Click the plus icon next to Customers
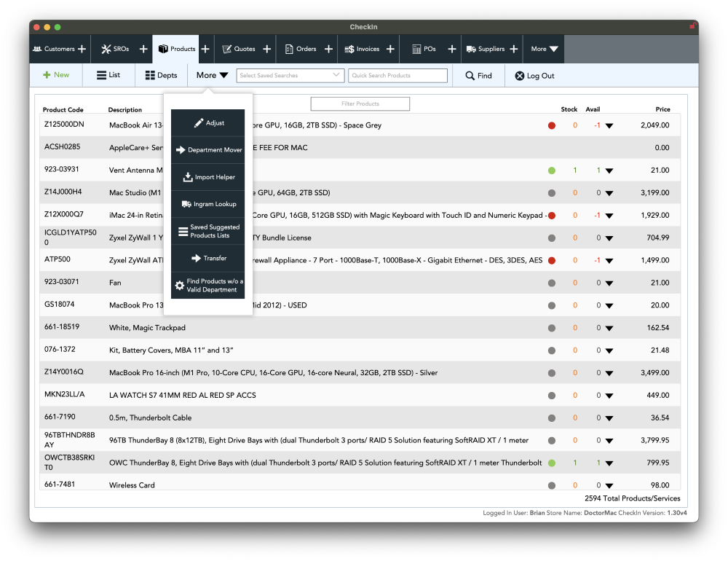This screenshot has width=728, height=561. click(82, 50)
